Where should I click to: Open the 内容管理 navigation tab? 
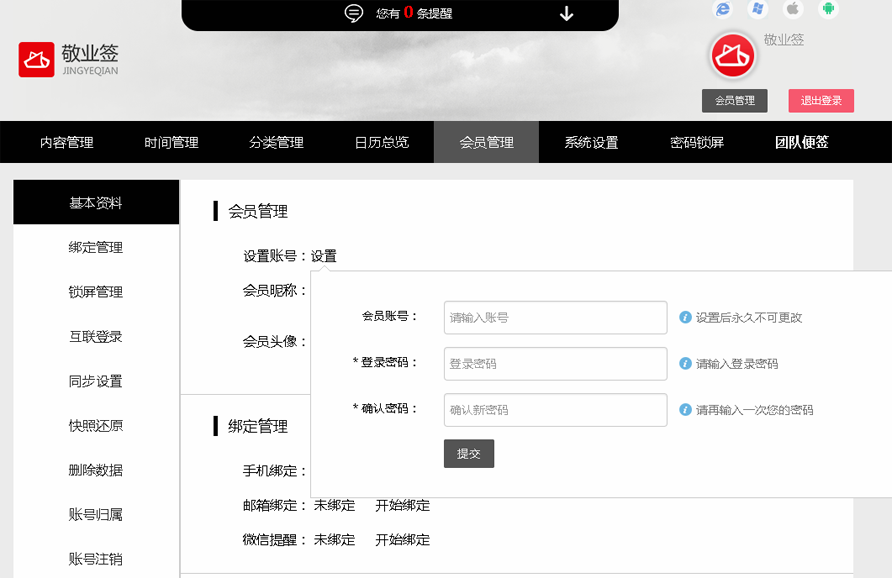67,142
